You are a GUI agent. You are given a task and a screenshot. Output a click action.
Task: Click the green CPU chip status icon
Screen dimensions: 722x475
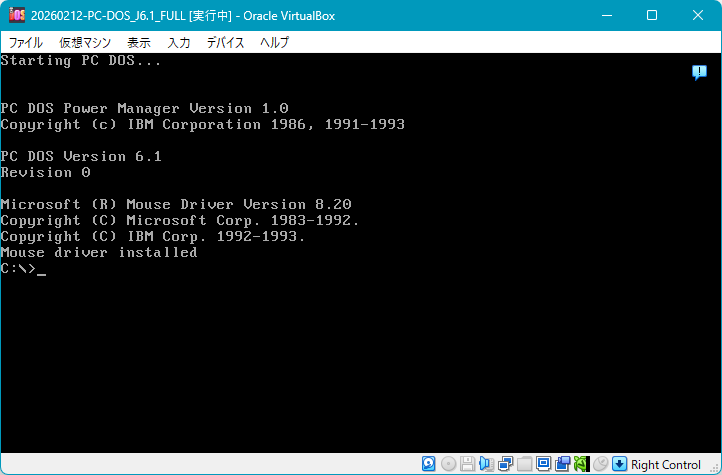(x=581, y=464)
